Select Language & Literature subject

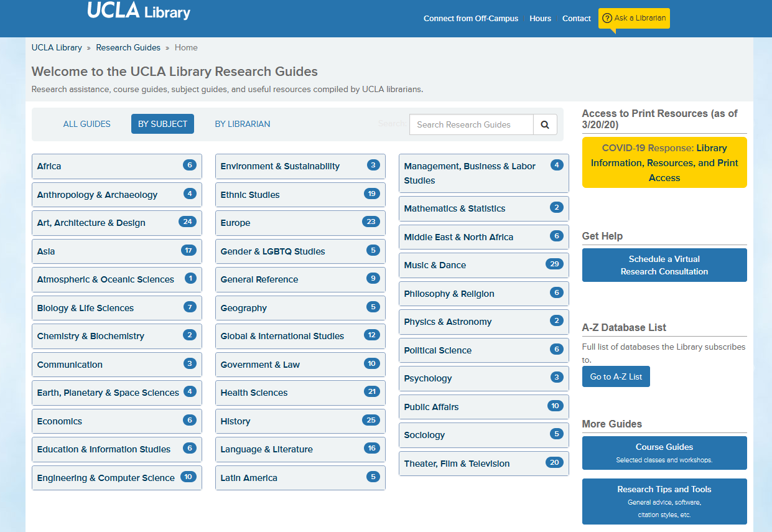[x=300, y=449]
